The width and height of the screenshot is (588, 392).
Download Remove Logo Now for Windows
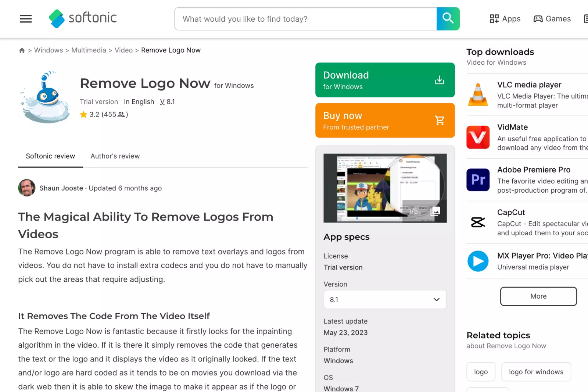385,80
